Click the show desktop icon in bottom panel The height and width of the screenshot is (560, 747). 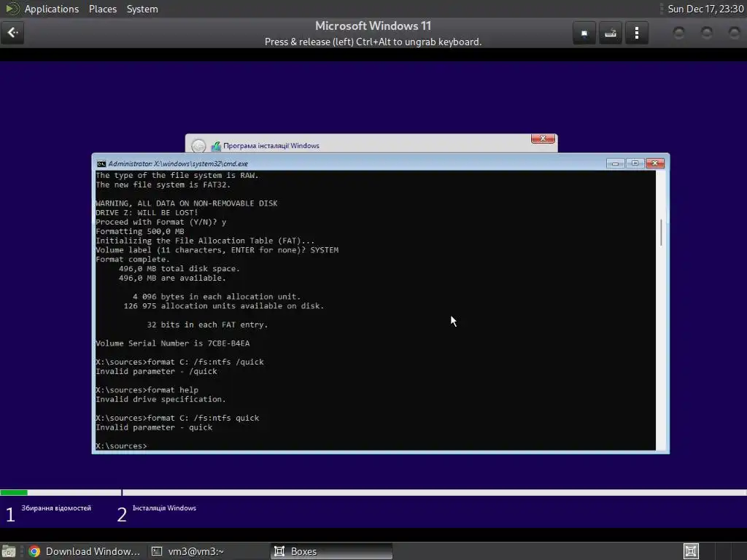click(9, 551)
